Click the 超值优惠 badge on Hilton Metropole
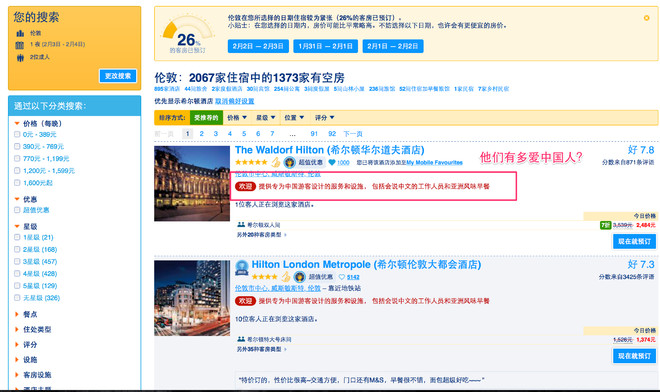This screenshot has width=660, height=392. click(x=314, y=277)
